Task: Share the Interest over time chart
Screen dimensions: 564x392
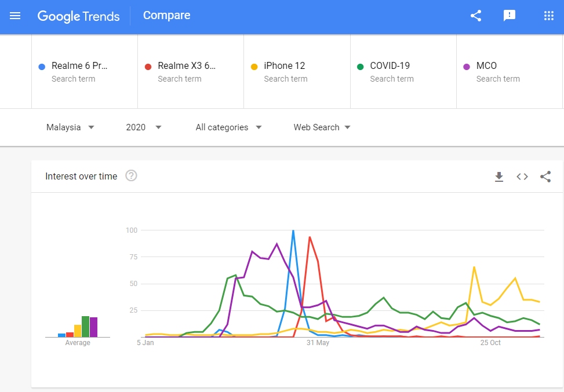Action: click(x=545, y=177)
